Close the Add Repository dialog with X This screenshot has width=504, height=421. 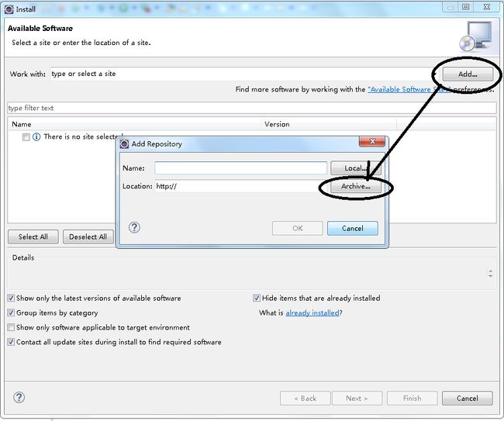pos(372,141)
